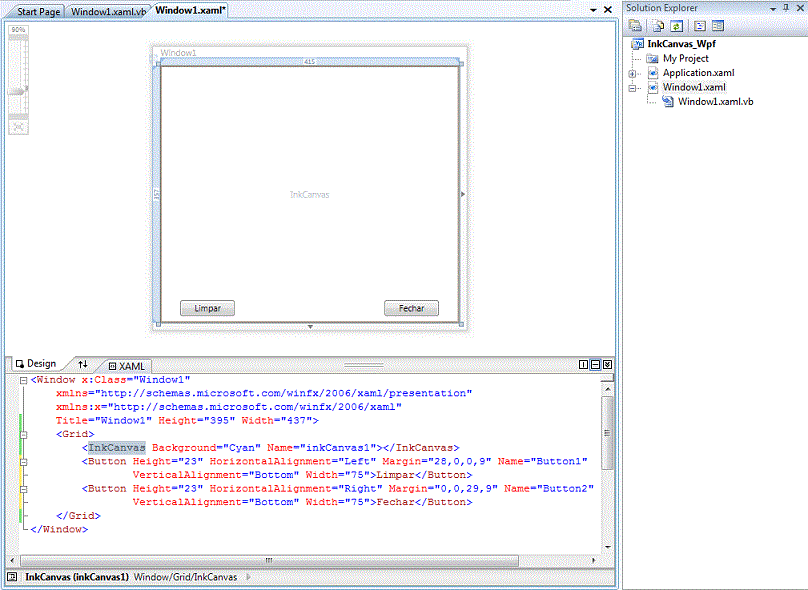808x590 pixels.
Task: Select Window1.xaml in Solution Explorer
Action: [x=694, y=87]
